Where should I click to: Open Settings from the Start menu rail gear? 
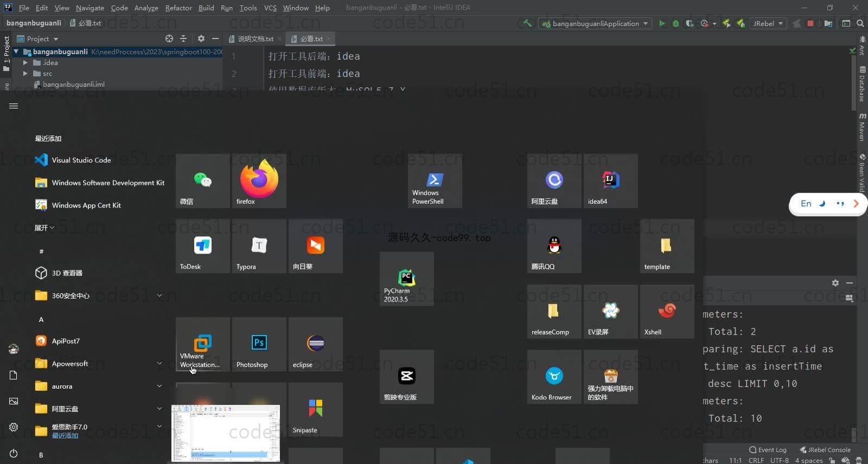(14, 427)
